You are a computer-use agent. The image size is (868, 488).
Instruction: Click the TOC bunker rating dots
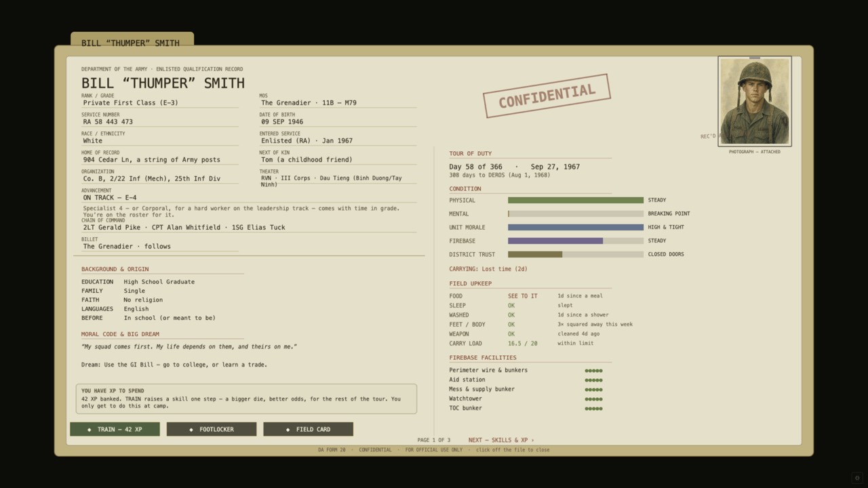click(x=593, y=409)
